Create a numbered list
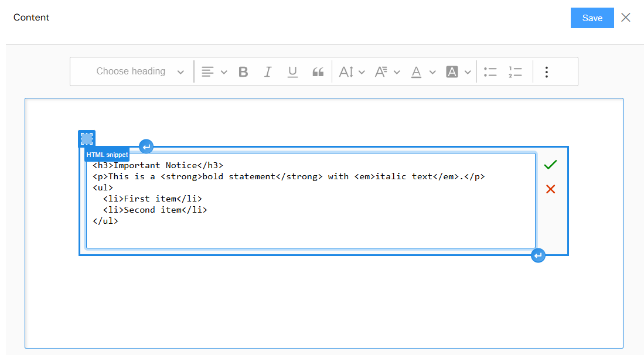 (514, 71)
